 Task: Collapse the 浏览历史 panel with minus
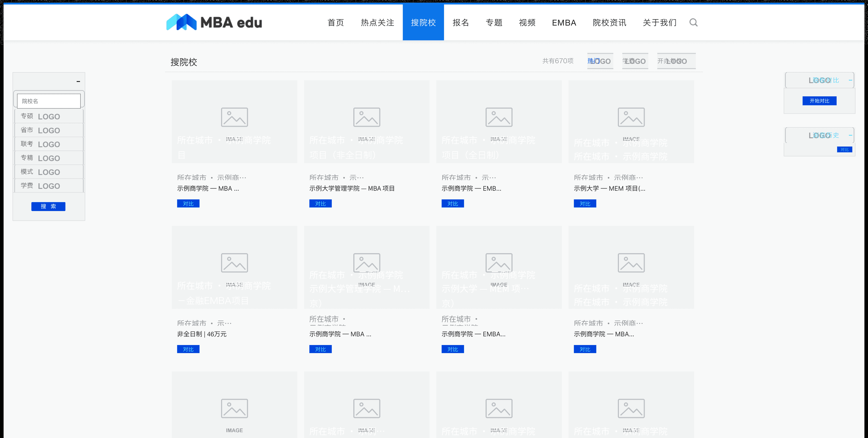coord(850,135)
